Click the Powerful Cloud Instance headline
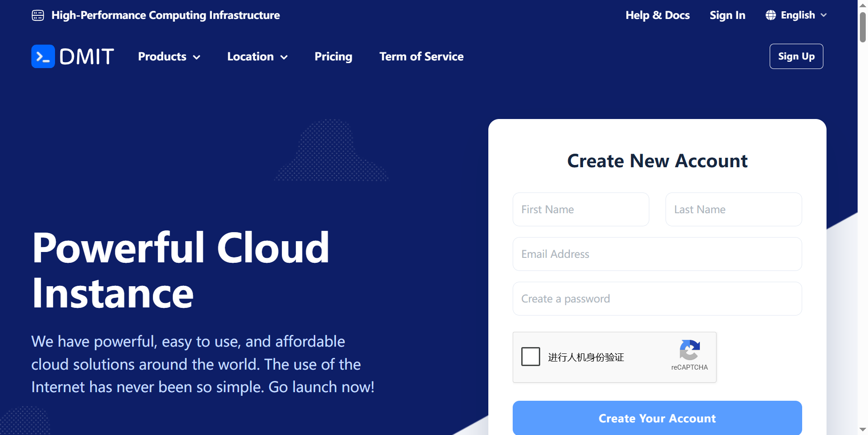The image size is (868, 435). point(180,270)
